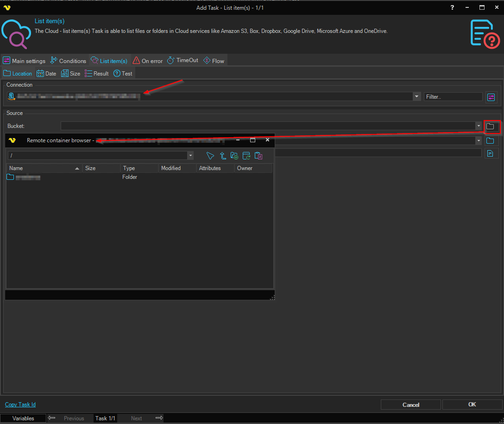This screenshot has height=424, width=504.
Task: Click the OK button
Action: [x=472, y=405]
